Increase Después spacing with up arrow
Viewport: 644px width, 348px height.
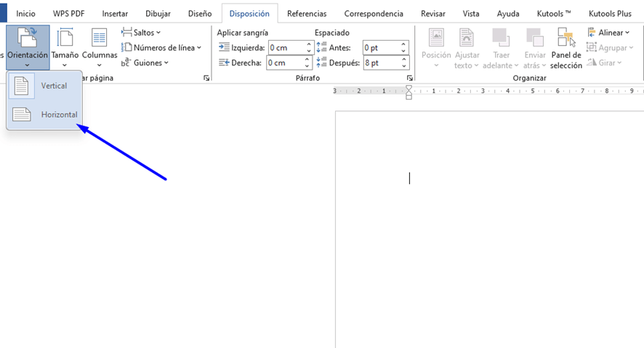click(x=405, y=60)
